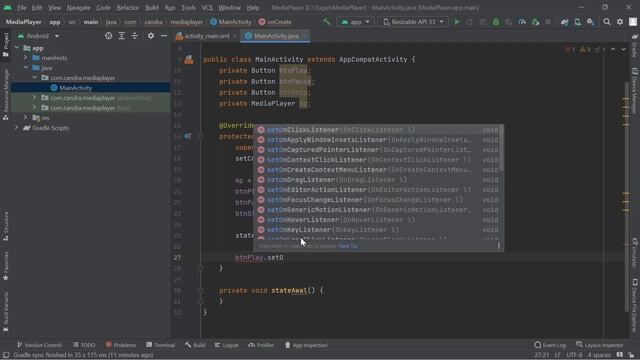Start debugging with the bug icon
The image size is (640, 360).
[x=496, y=22]
